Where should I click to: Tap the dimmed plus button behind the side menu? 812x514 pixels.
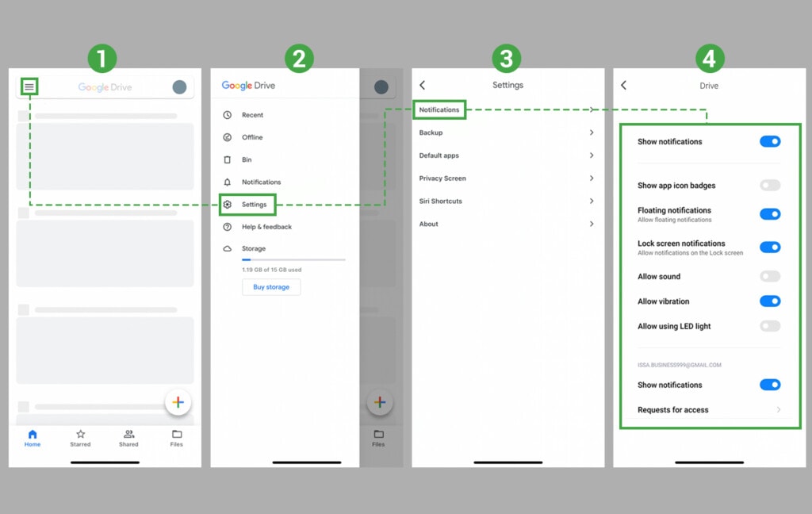point(380,402)
